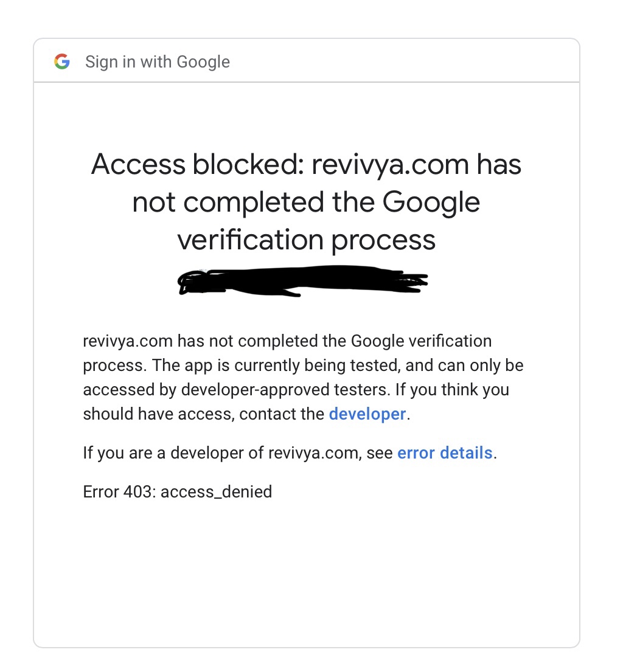Click verification process in the heading's last line
This screenshot has width=623, height=672.
coord(306,240)
